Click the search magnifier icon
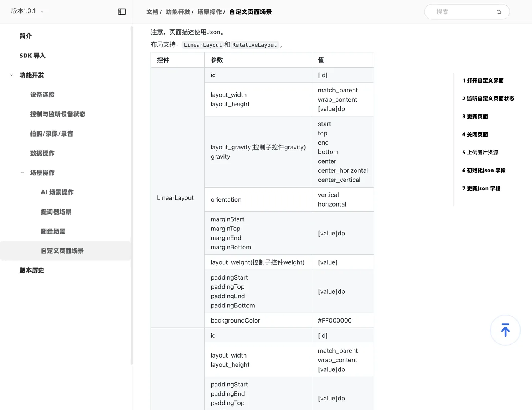 [x=499, y=12]
